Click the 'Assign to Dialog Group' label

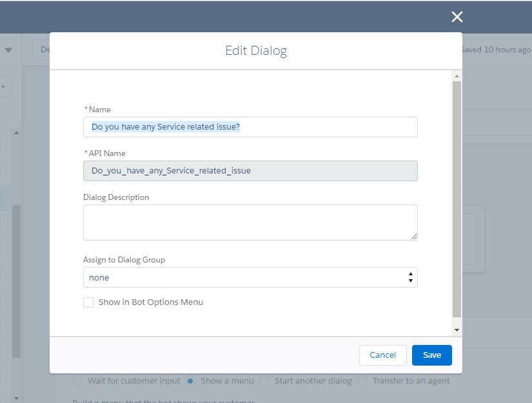pos(124,260)
